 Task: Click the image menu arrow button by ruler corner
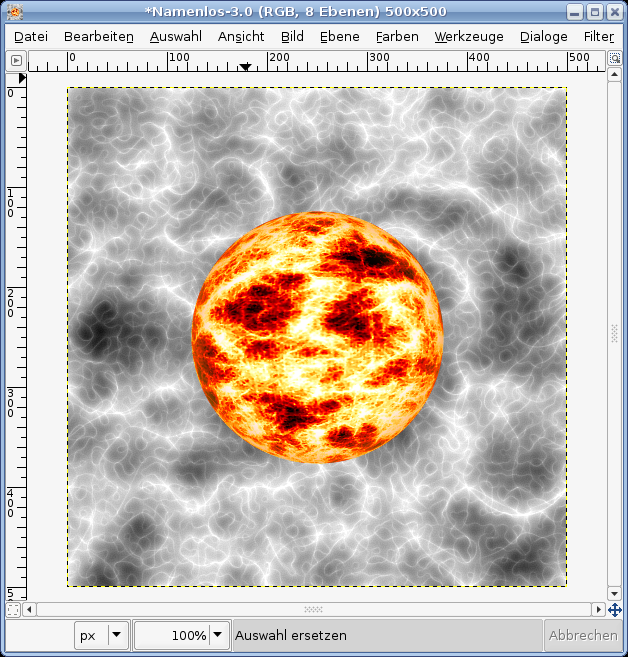tap(16, 61)
